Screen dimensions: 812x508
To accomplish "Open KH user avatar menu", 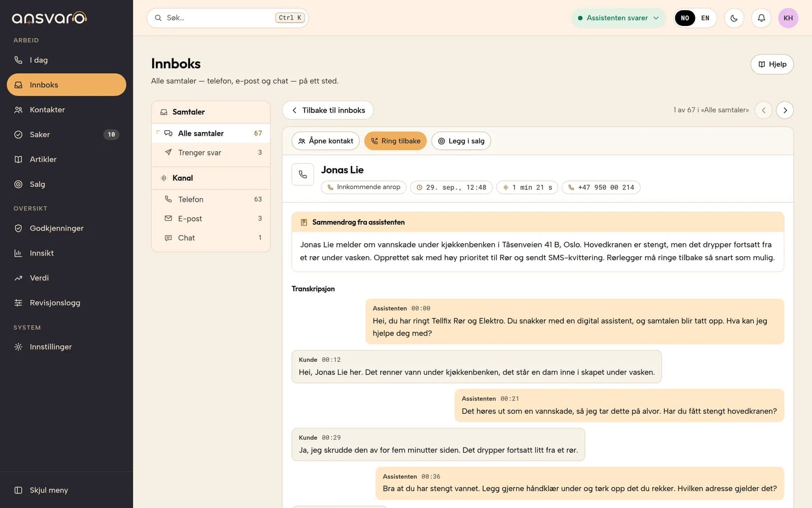I will tap(788, 18).
